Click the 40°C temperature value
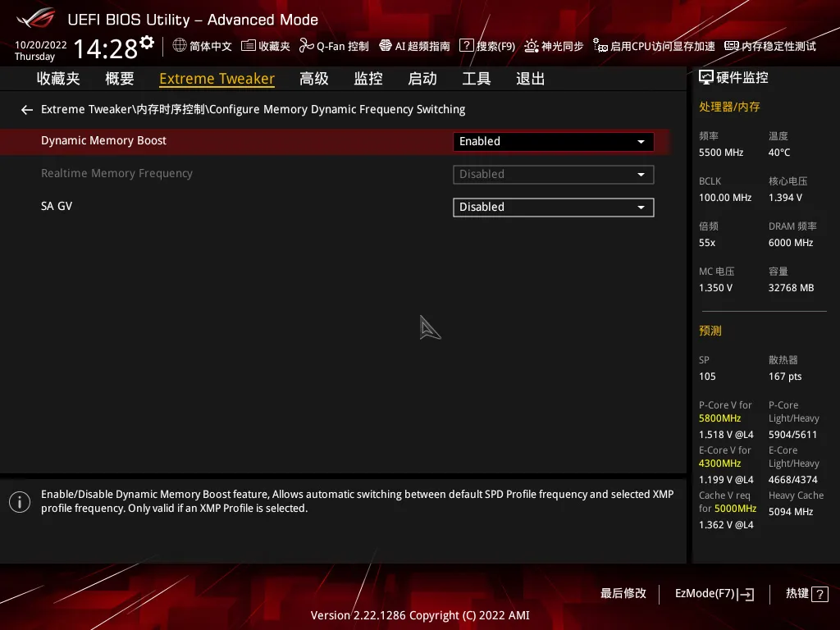Screen dimensions: 840x630 click(779, 153)
